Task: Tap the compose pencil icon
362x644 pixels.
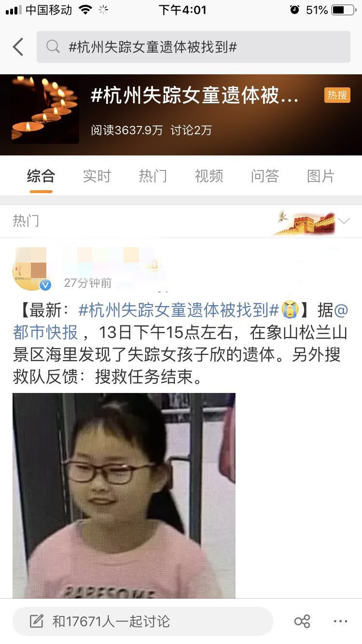Action: (36, 621)
